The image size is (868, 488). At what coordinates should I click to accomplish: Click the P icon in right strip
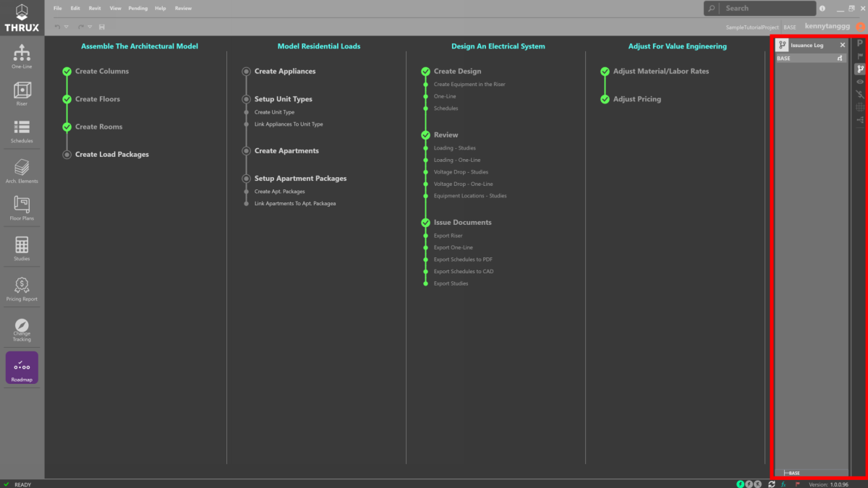(860, 43)
